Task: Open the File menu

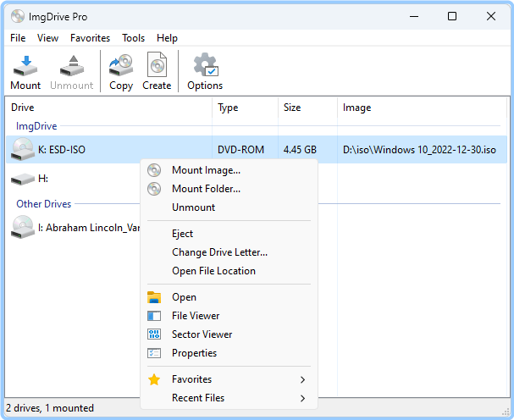Action: 18,38
